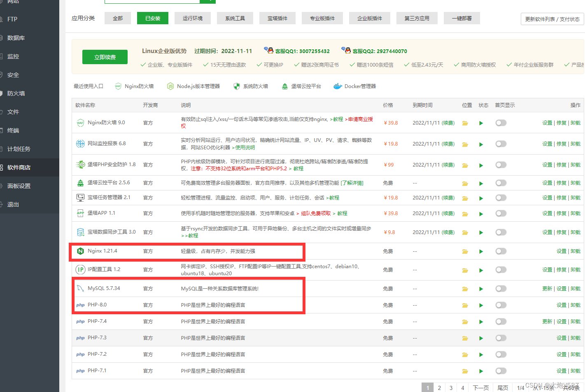Click 更新 link for MySQL 5.7.34

pyautogui.click(x=547, y=288)
